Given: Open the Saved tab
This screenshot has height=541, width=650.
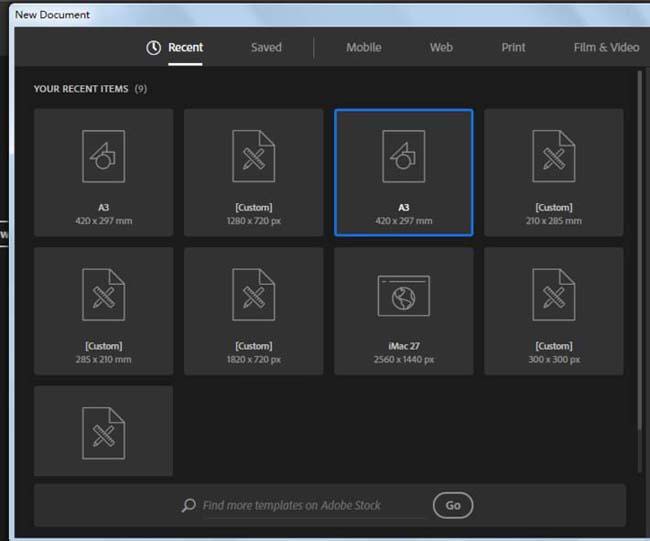Looking at the screenshot, I should pyautogui.click(x=266, y=47).
